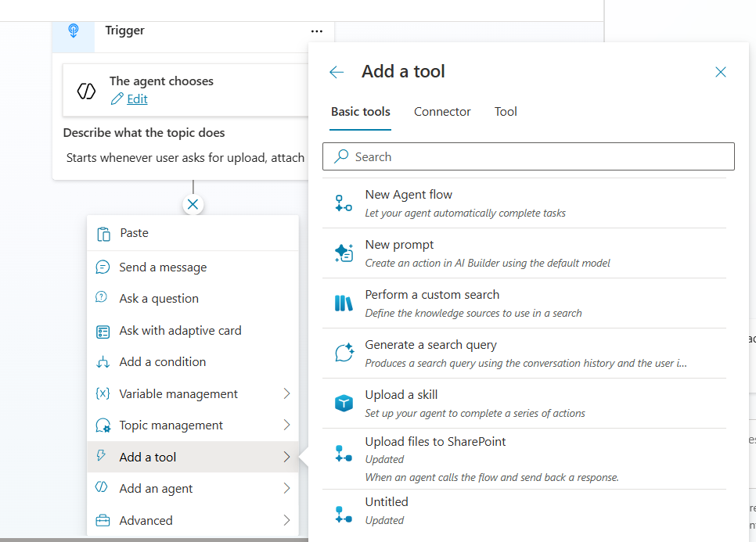This screenshot has width=756, height=542.
Task: Open the Trigger ellipsis menu
Action: coord(317,30)
